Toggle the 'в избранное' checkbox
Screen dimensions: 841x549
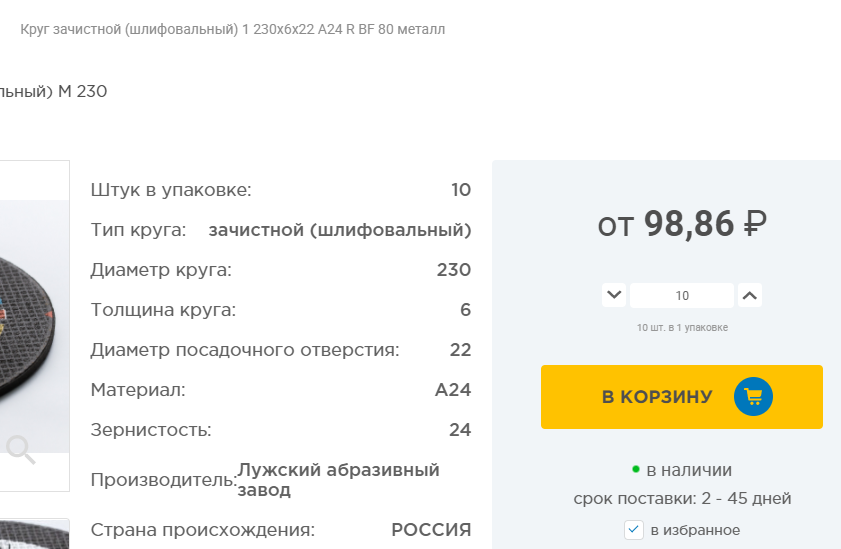tap(633, 530)
